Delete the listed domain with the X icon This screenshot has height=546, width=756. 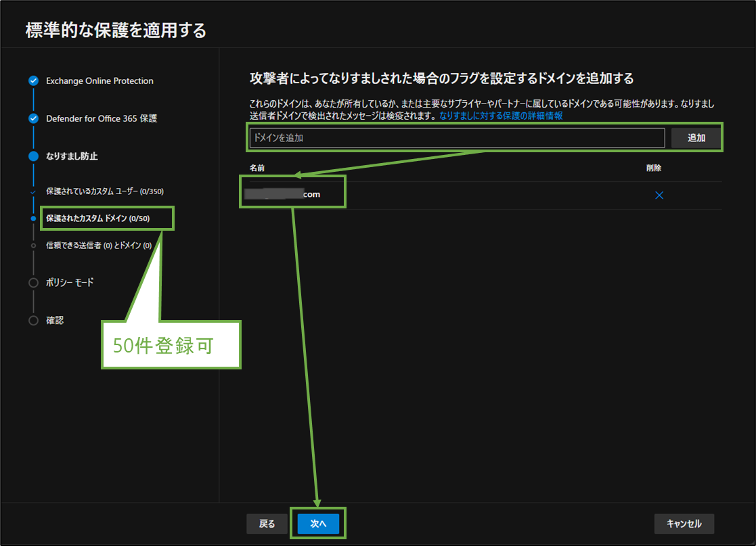tap(659, 195)
